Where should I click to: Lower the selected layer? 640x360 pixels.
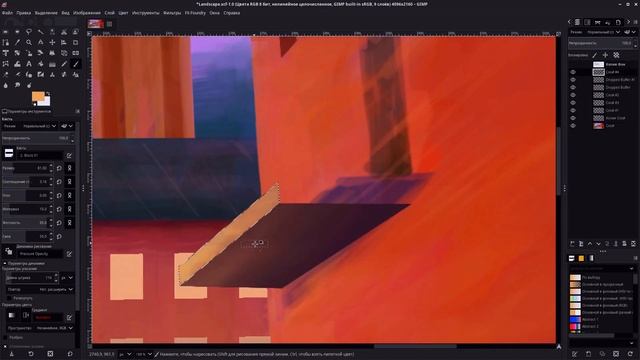598,244
